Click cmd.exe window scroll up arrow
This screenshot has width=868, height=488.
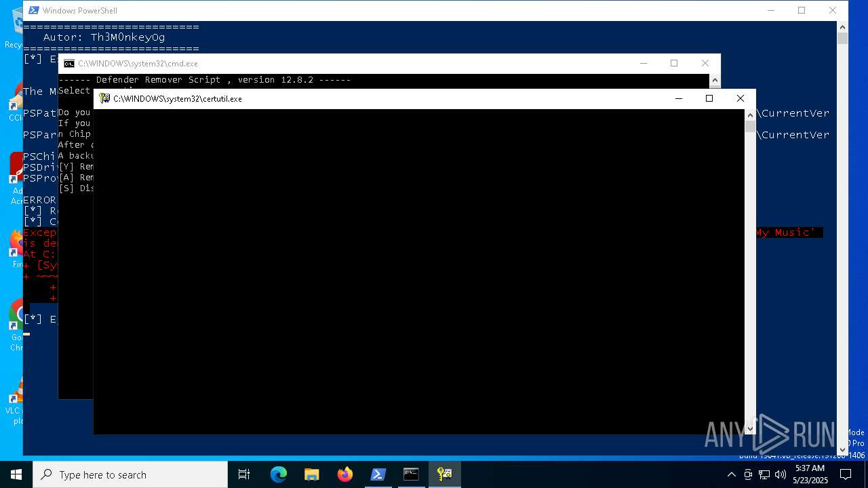click(x=715, y=81)
